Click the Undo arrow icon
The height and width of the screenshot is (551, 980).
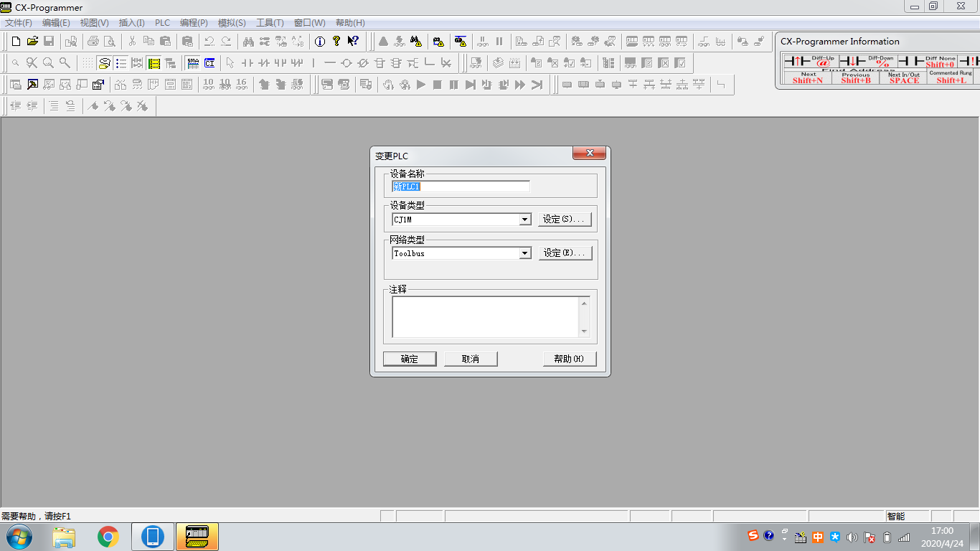pyautogui.click(x=209, y=42)
